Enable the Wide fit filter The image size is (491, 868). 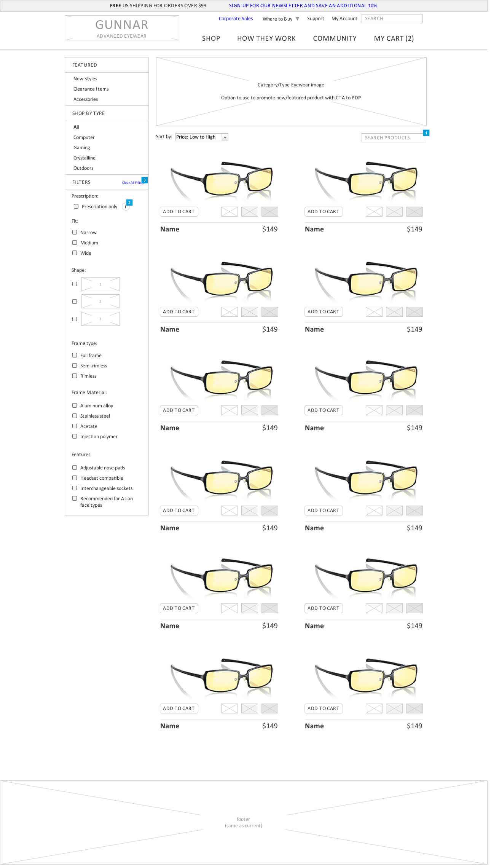pos(75,253)
